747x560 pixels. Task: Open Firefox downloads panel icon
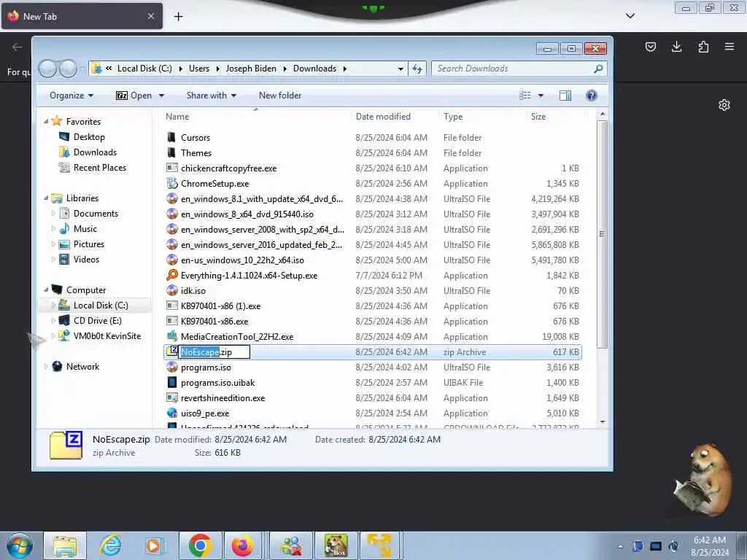[x=676, y=47]
